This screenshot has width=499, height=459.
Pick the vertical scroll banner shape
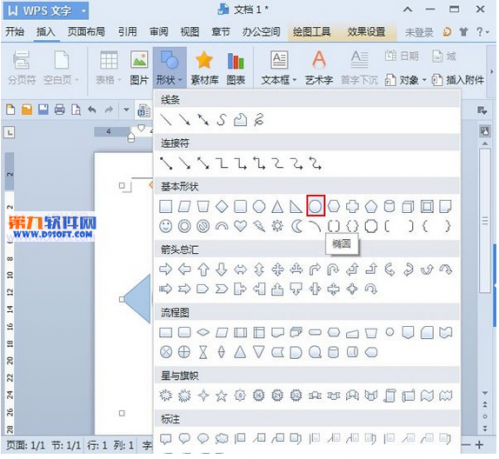389,396
